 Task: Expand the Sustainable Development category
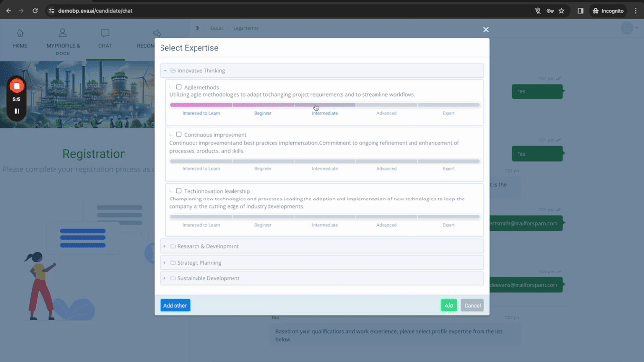click(322, 278)
